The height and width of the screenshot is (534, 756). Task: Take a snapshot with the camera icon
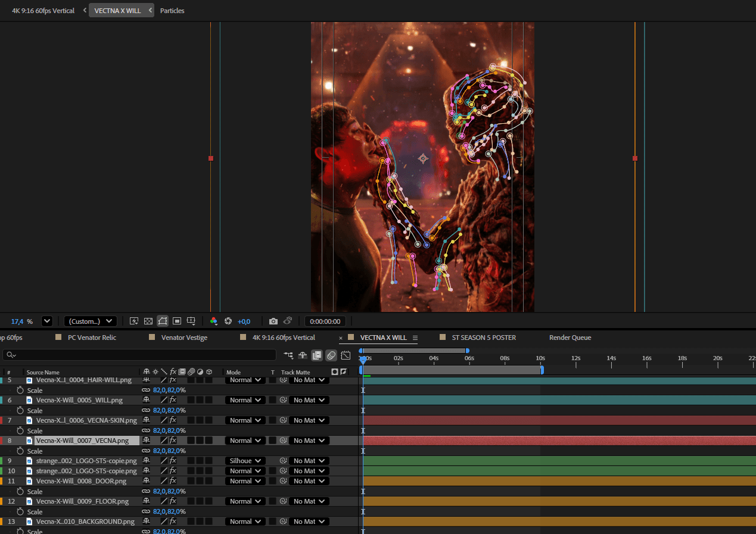[273, 321]
